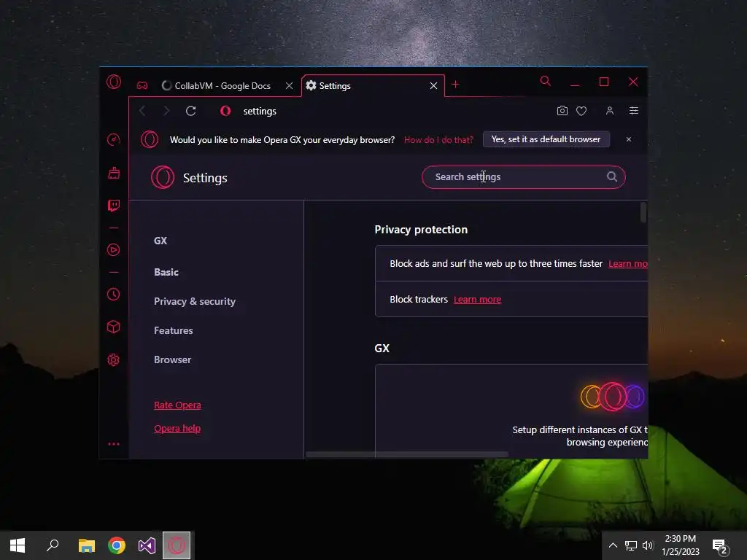Open the notification center icon
This screenshot has height=560, width=747.
[720, 545]
